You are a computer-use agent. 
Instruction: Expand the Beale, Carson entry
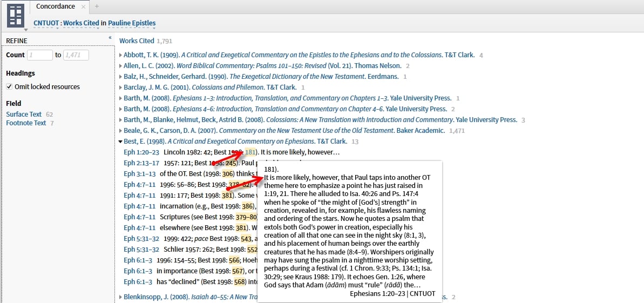tap(120, 131)
